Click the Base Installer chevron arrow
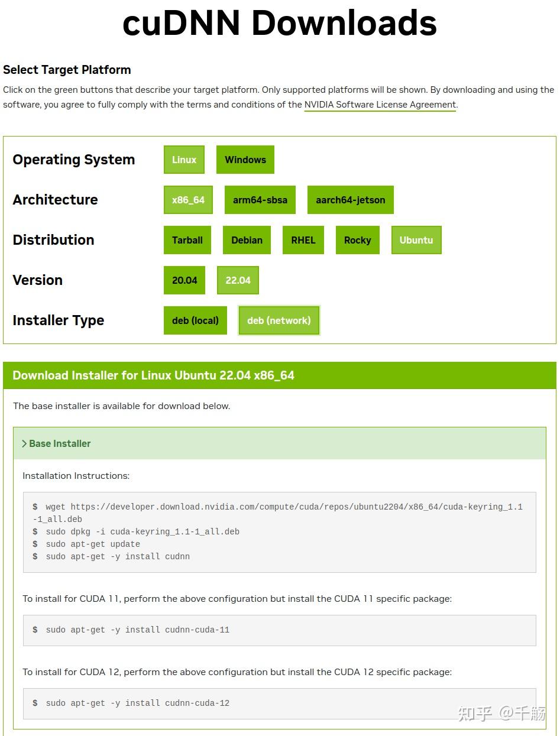560x736 pixels. [x=24, y=443]
